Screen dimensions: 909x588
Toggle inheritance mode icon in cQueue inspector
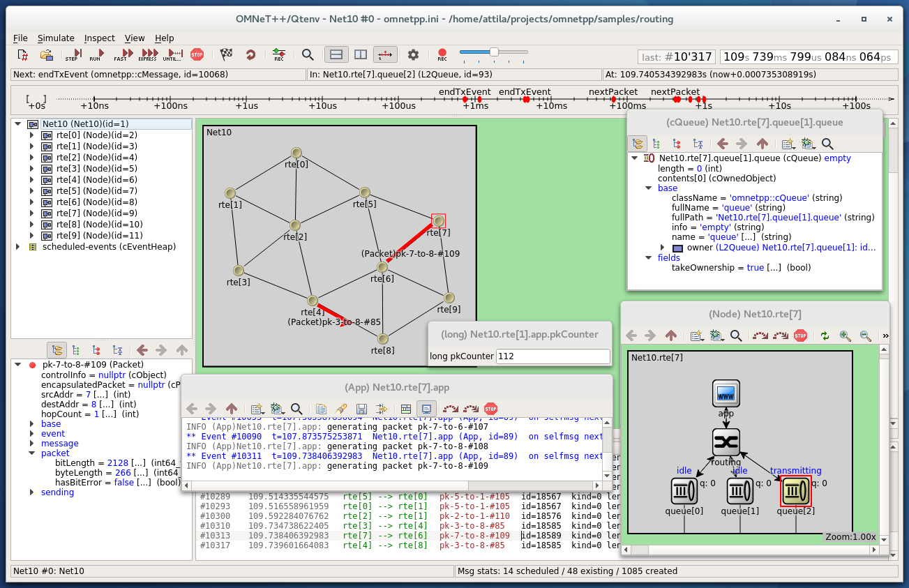(x=698, y=144)
